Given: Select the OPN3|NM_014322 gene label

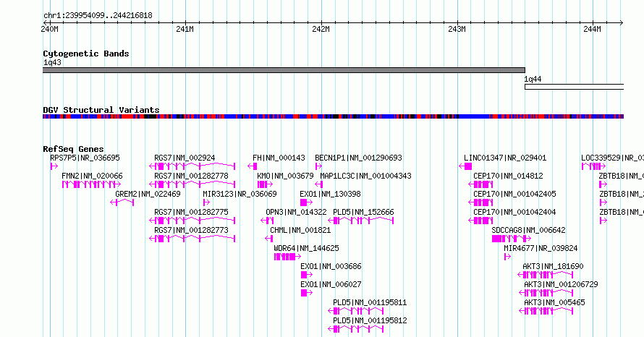Looking at the screenshot, I should click(x=296, y=212).
